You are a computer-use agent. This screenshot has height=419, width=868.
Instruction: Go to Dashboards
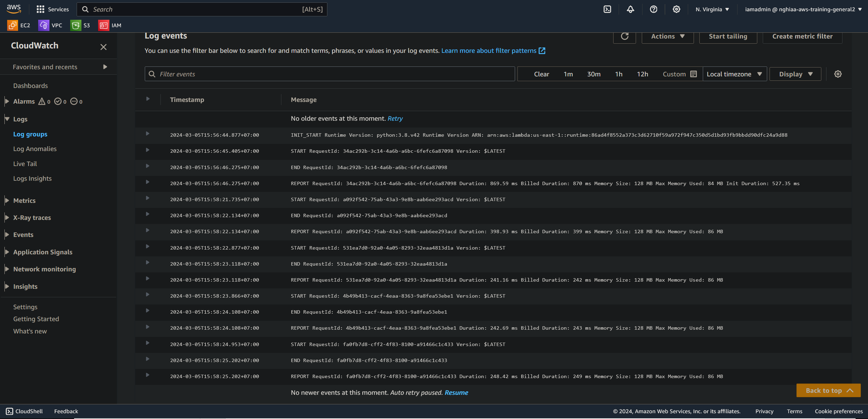click(x=30, y=86)
